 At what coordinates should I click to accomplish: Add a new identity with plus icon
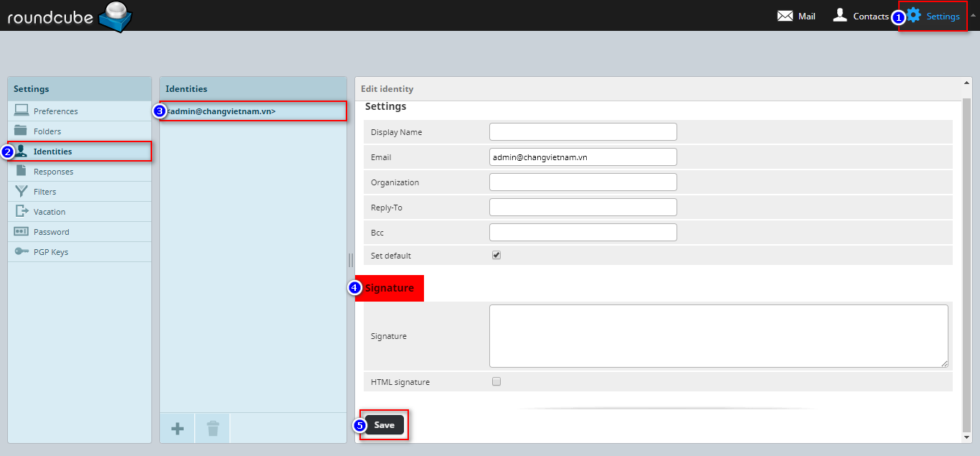click(177, 429)
